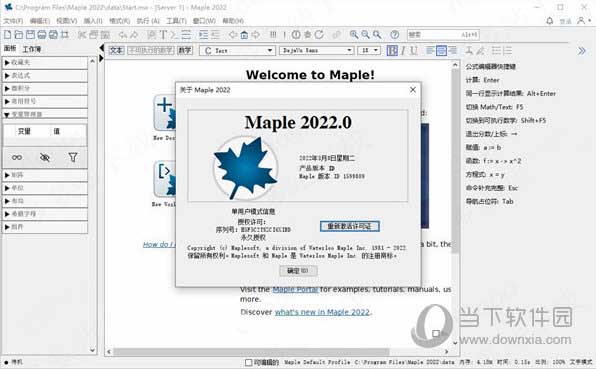Click the New Document toolbar icon

pos(8,35)
